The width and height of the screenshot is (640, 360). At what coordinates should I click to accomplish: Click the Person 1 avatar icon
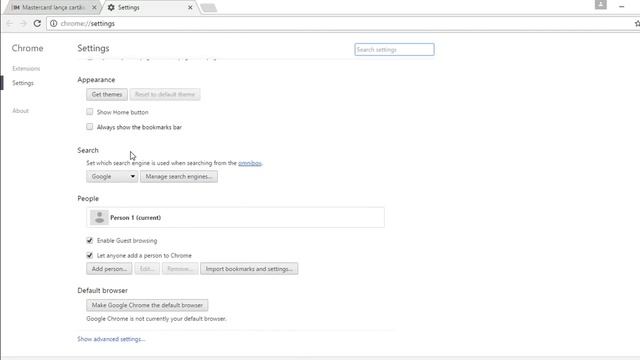click(99, 218)
